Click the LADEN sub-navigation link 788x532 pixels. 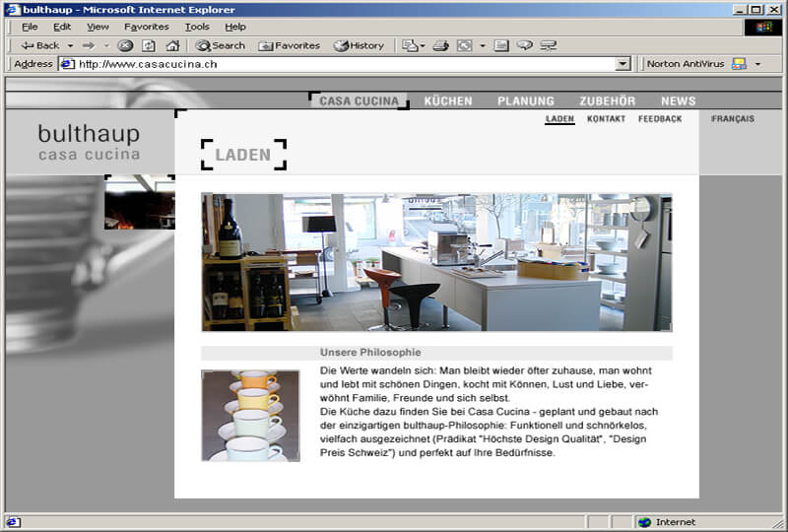point(559,119)
